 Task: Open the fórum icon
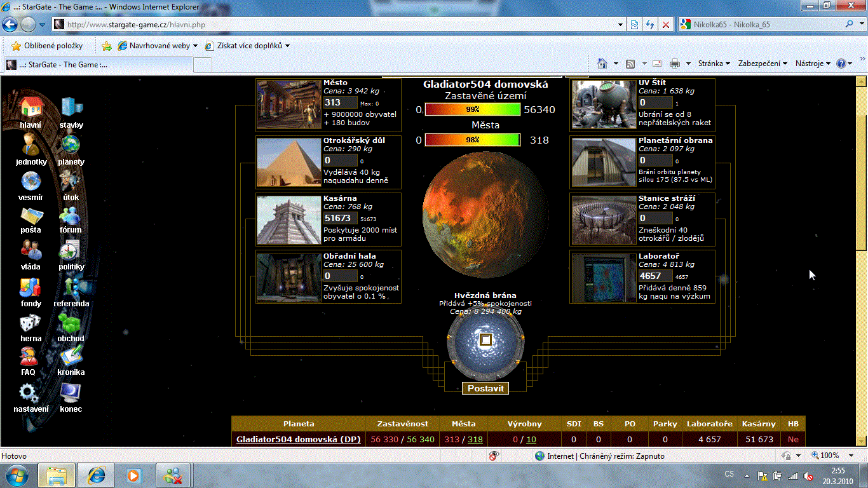[x=71, y=216]
